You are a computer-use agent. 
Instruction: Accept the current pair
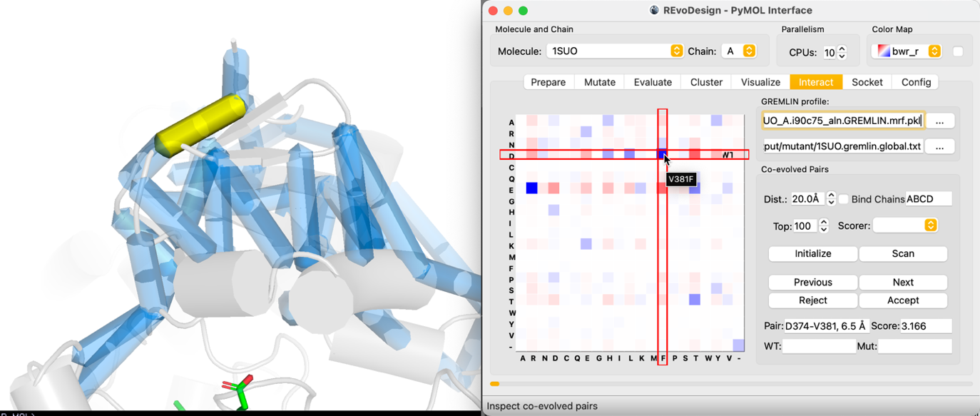coord(903,300)
